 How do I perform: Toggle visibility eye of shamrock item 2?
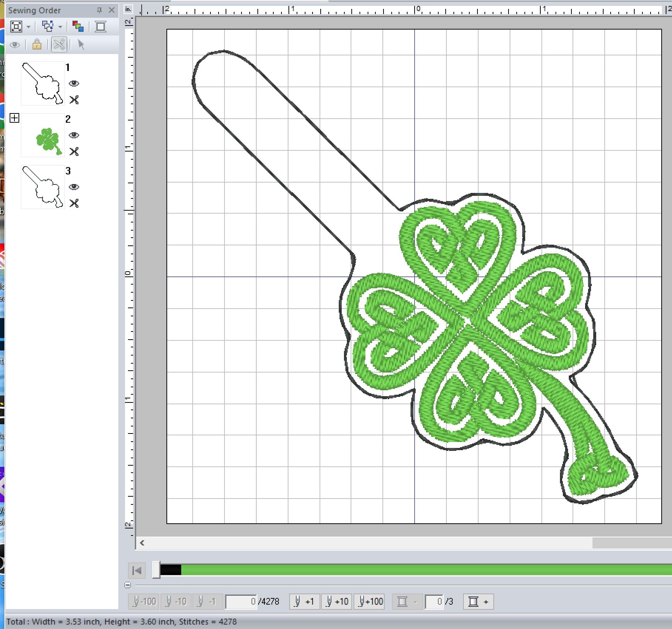(x=74, y=135)
